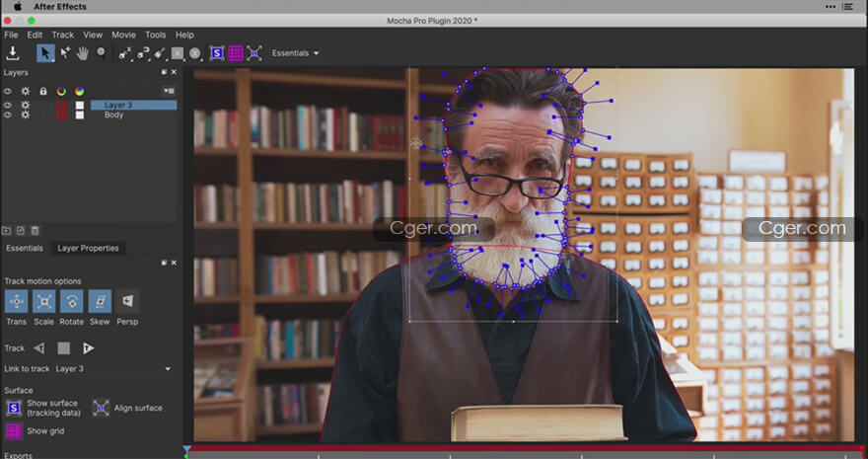Select the Pan hand tool
Image resolution: width=868 pixels, height=459 pixels.
(83, 53)
